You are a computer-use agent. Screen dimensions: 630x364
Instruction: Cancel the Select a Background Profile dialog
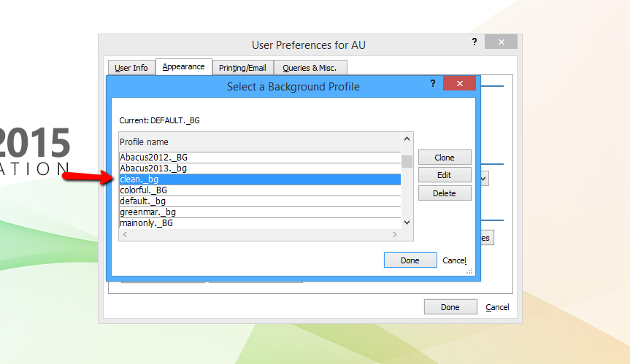click(x=454, y=260)
